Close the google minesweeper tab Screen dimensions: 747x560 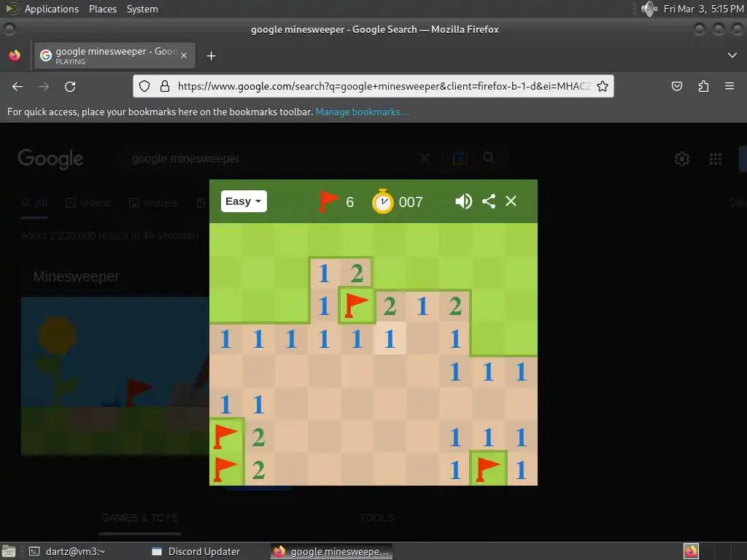pos(184,55)
